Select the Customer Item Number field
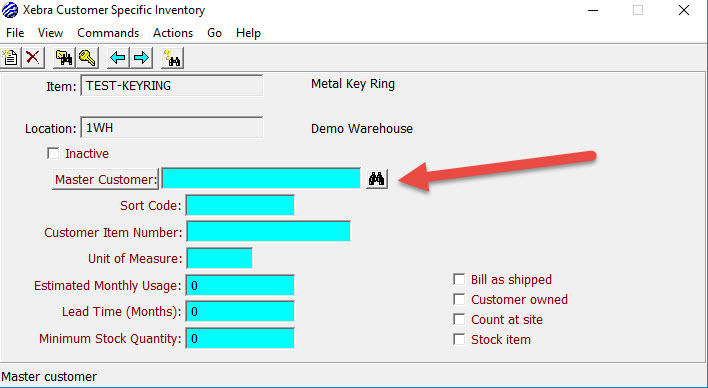708x388 pixels. click(x=269, y=232)
